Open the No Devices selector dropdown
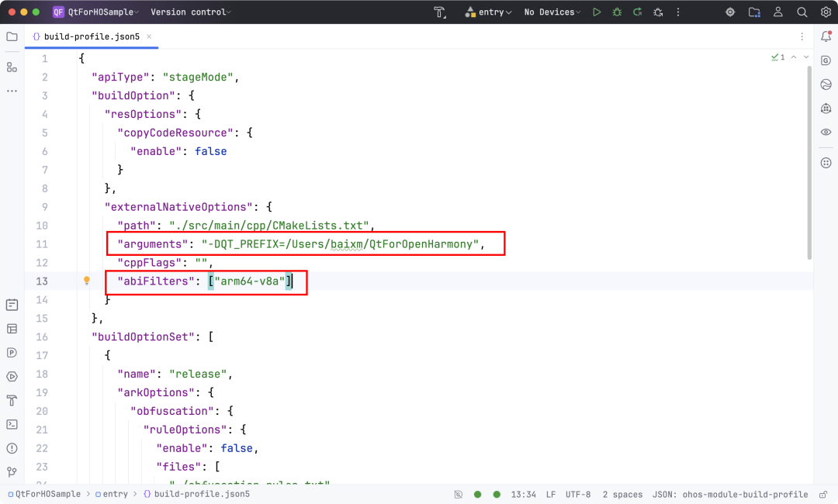Viewport: 838px width, 504px height. coord(552,12)
